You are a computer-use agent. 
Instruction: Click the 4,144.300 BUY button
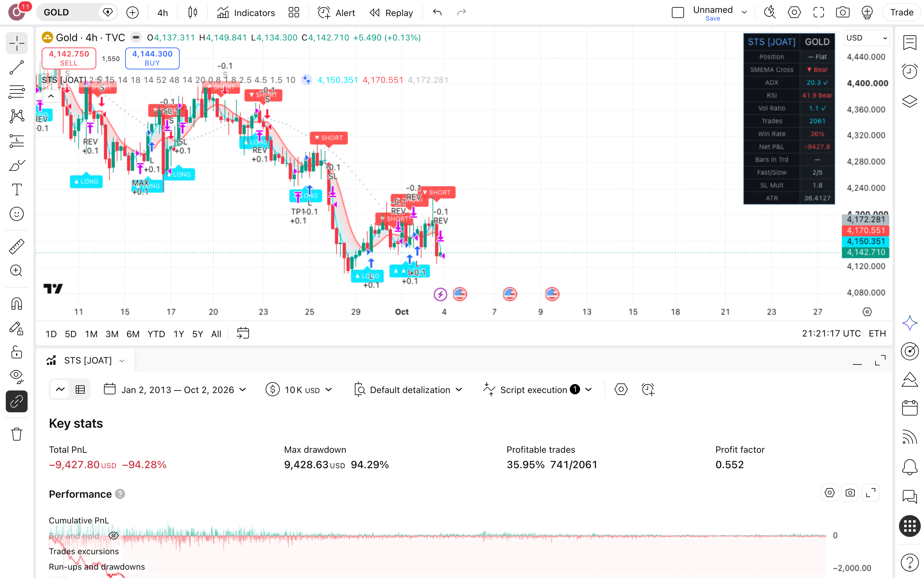(152, 58)
